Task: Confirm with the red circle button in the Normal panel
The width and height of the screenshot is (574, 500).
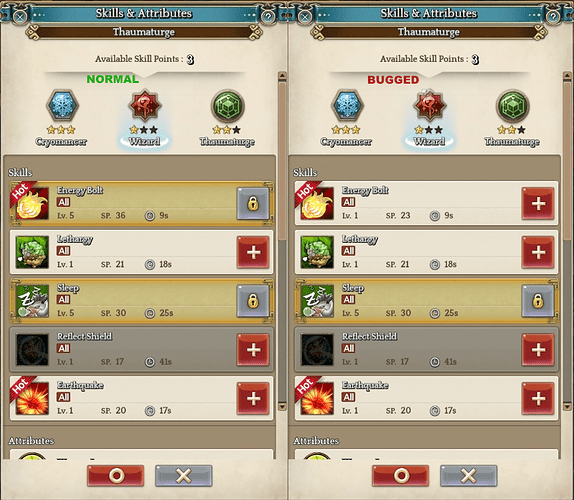Action: [116, 475]
